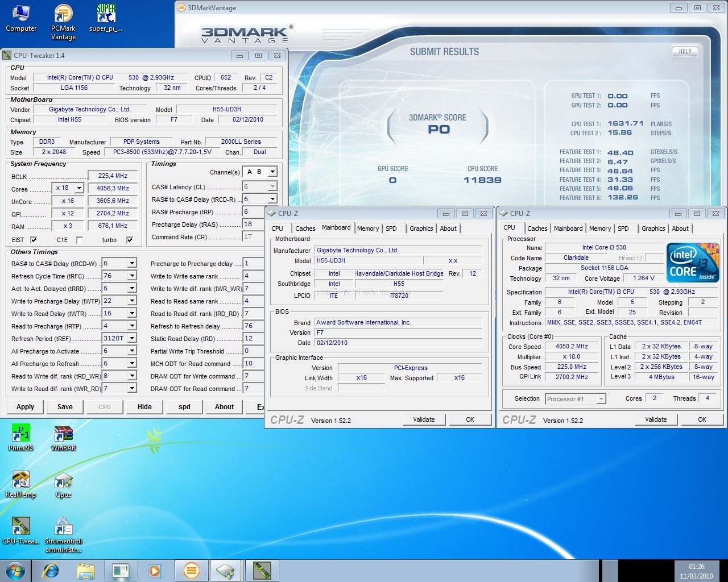
Task: Launch the super_pi desktop shortcut
Action: point(106,19)
